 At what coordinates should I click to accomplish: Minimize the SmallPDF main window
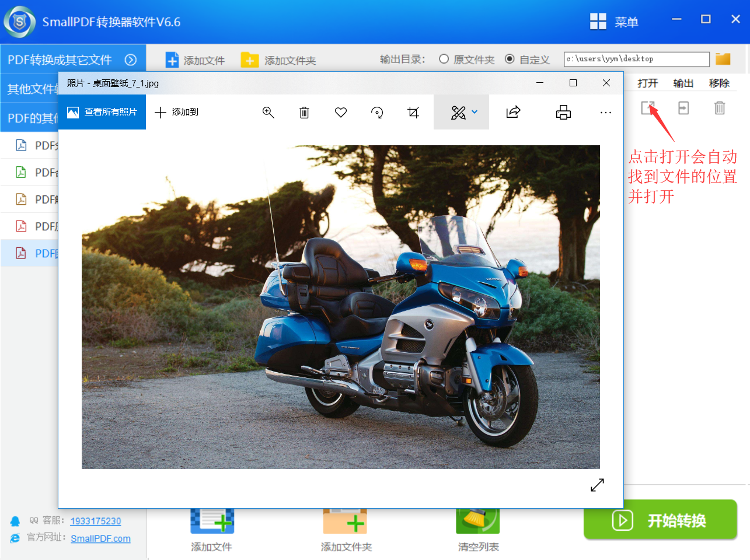(676, 19)
